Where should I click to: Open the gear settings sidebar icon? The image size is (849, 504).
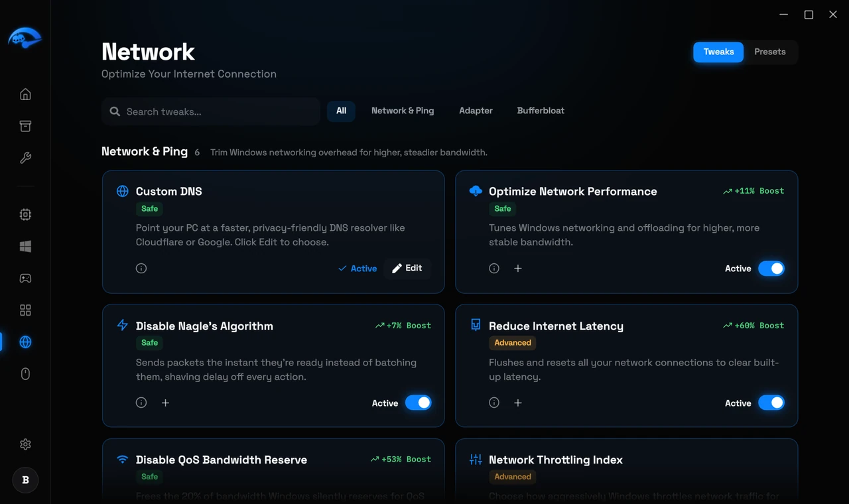pyautogui.click(x=25, y=444)
